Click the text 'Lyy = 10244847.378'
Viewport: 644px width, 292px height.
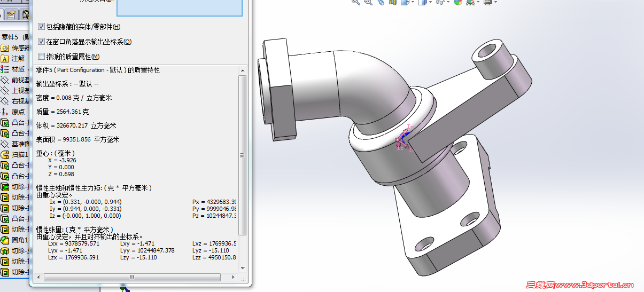pos(147,250)
